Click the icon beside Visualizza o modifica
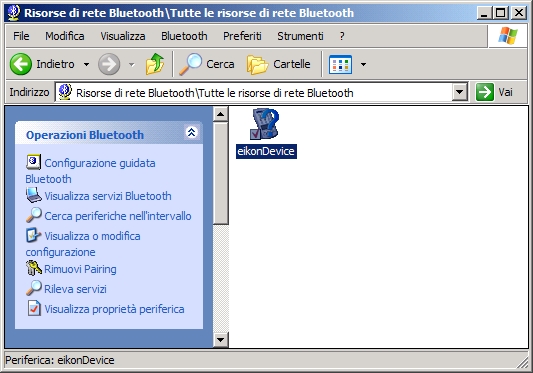The width and height of the screenshot is (533, 373). (33, 235)
